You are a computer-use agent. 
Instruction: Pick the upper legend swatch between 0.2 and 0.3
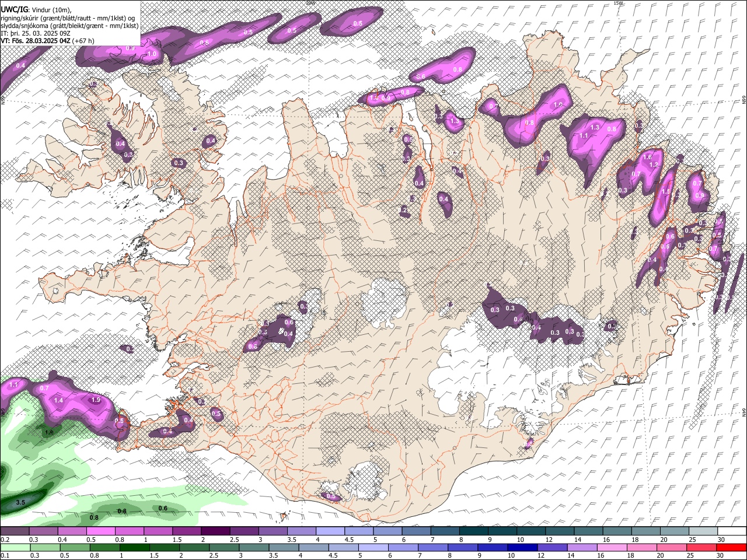pos(15,531)
